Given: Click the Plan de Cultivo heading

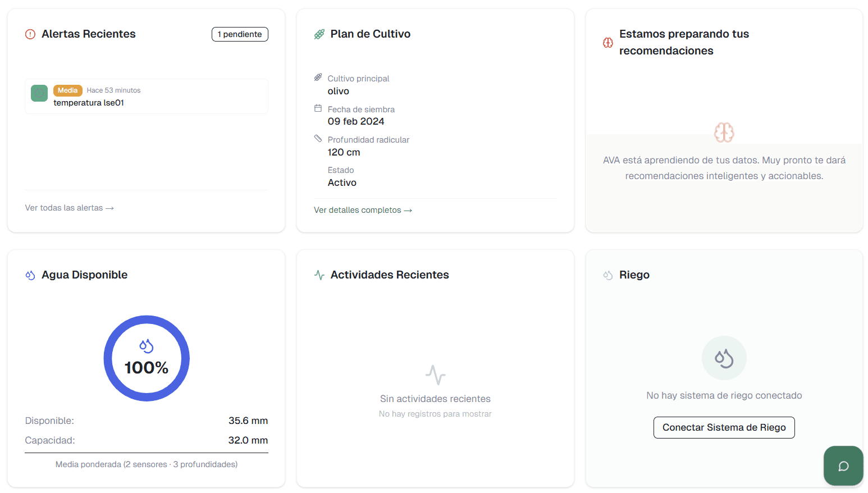Looking at the screenshot, I should [371, 34].
